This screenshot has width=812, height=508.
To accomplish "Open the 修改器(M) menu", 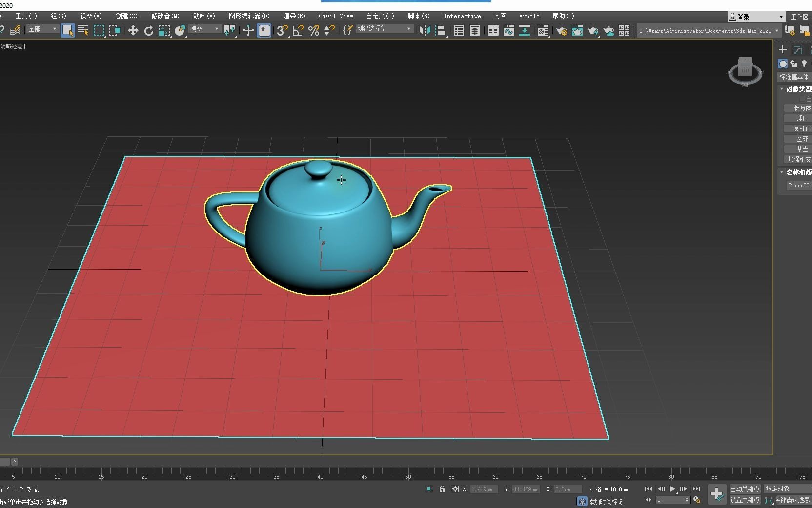I will click(x=165, y=16).
